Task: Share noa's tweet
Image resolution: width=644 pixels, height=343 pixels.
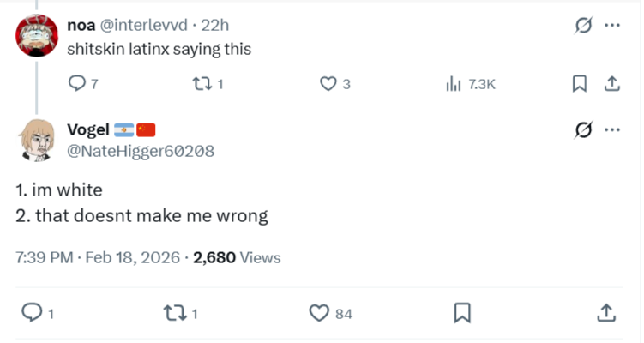Action: click(x=611, y=84)
